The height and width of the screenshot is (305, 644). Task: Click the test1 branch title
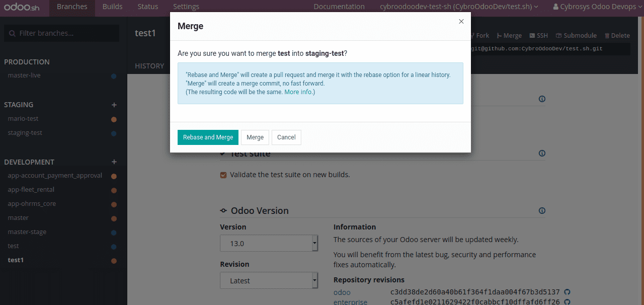[x=145, y=33]
